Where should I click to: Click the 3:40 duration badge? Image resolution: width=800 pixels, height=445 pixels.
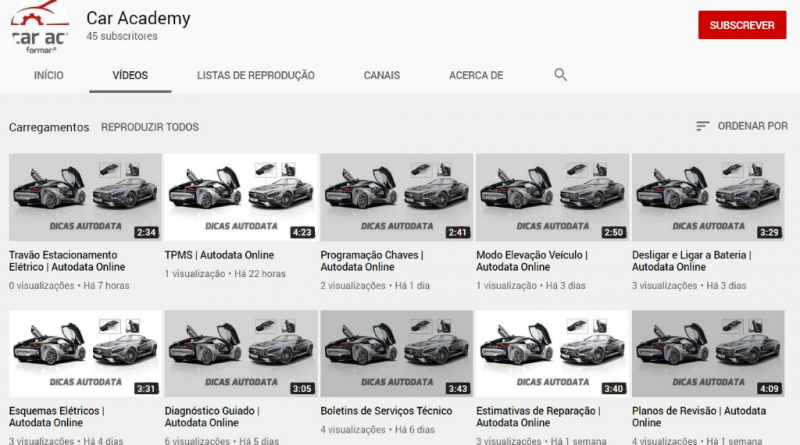[x=614, y=388]
